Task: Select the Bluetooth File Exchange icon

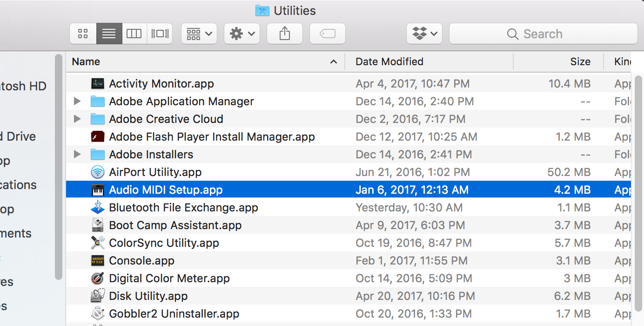Action: tap(98, 208)
